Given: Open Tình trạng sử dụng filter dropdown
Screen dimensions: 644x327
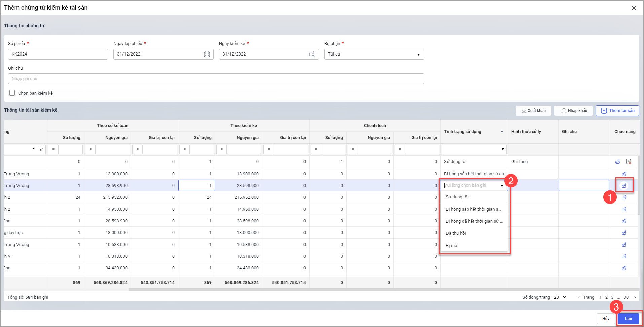Looking at the screenshot, I should click(x=503, y=149).
